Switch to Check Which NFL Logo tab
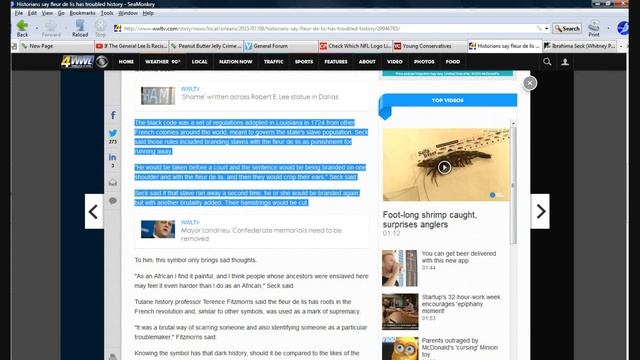640x360 pixels. [x=356, y=46]
